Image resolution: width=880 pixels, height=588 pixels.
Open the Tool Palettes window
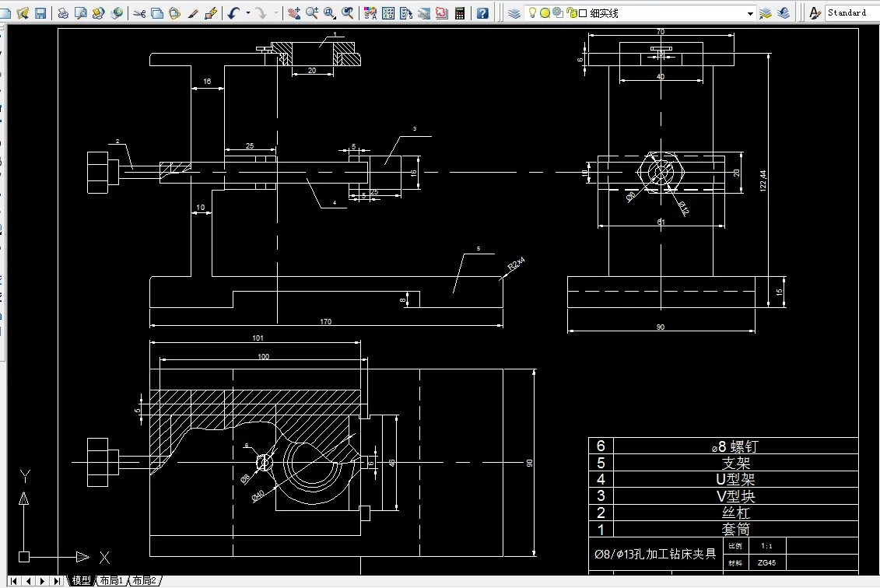pyautogui.click(x=406, y=13)
